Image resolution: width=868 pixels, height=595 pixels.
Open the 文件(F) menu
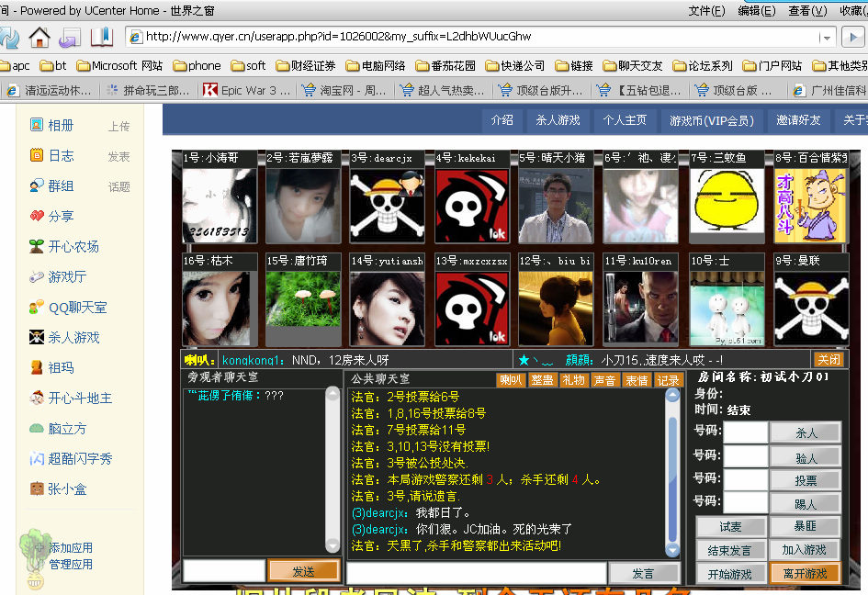pyautogui.click(x=706, y=11)
